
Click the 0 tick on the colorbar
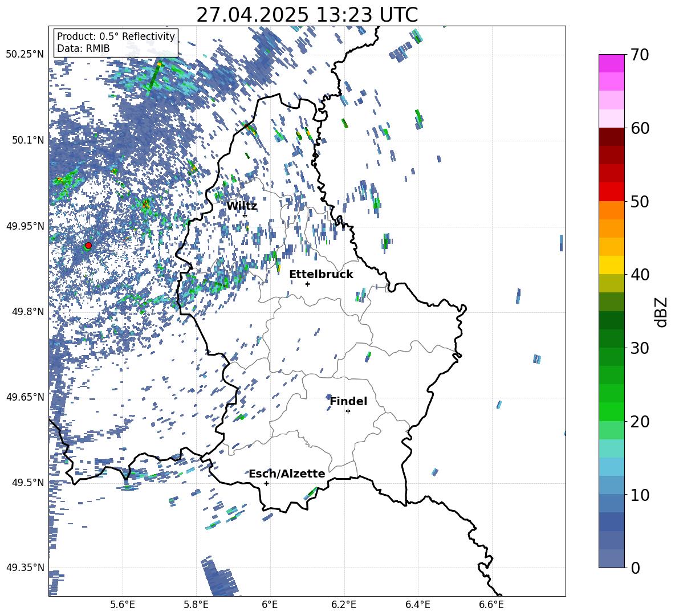point(635,568)
